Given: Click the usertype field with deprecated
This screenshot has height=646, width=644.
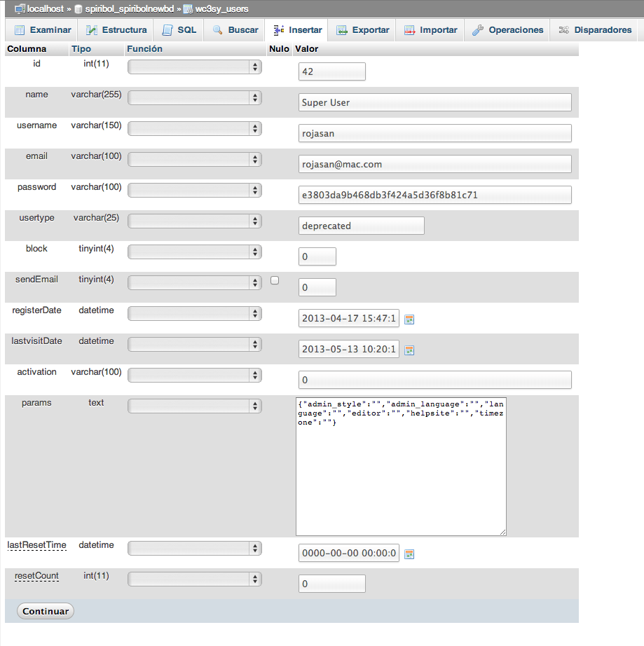Looking at the screenshot, I should click(x=362, y=226).
